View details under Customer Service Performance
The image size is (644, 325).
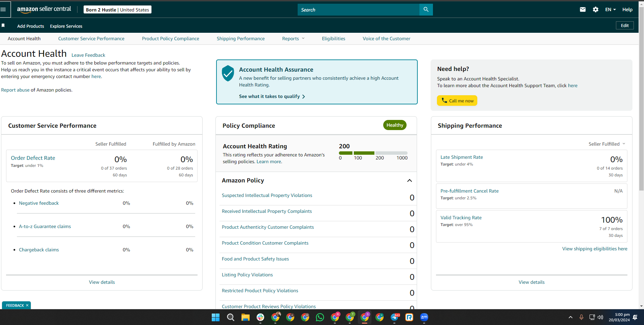click(102, 282)
